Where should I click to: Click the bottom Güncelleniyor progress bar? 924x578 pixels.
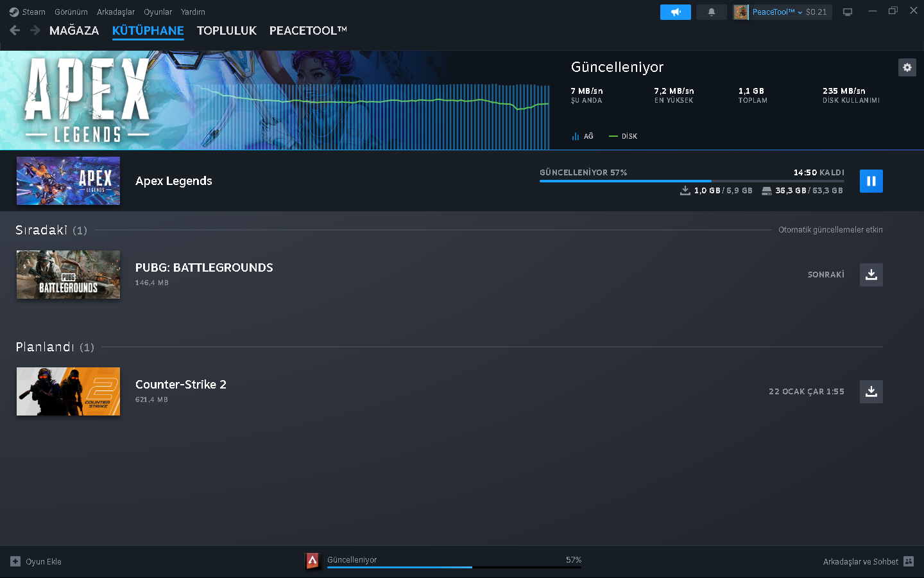(454, 567)
